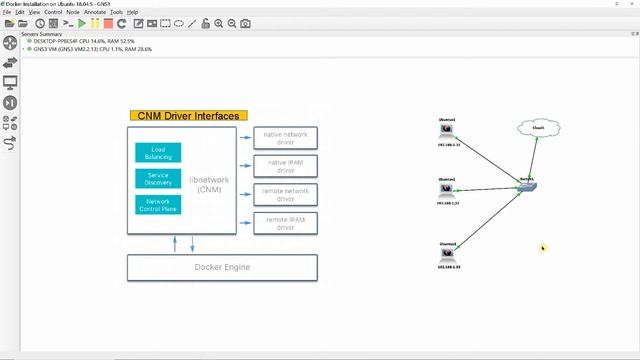Suspend all nodes with yellow pause icon
Image resolution: width=640 pixels, height=360 pixels.
(x=95, y=24)
